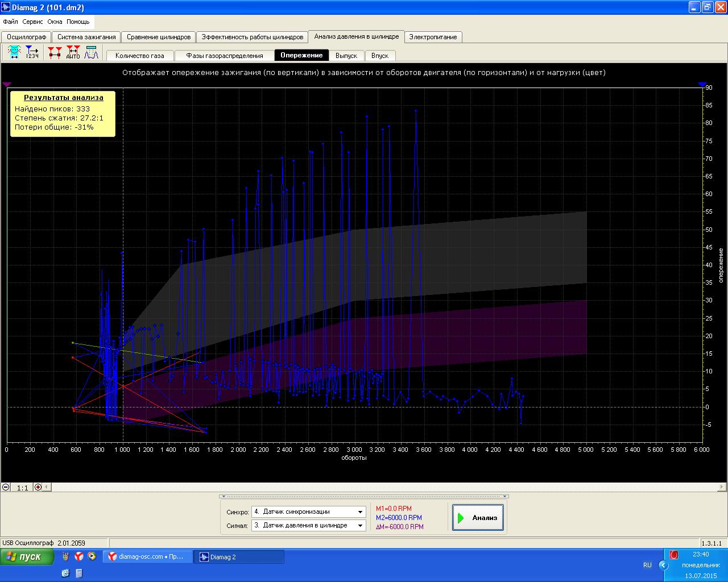This screenshot has height=582, width=728.
Task: Click the Diamag title bar app icon
Action: [x=6, y=7]
